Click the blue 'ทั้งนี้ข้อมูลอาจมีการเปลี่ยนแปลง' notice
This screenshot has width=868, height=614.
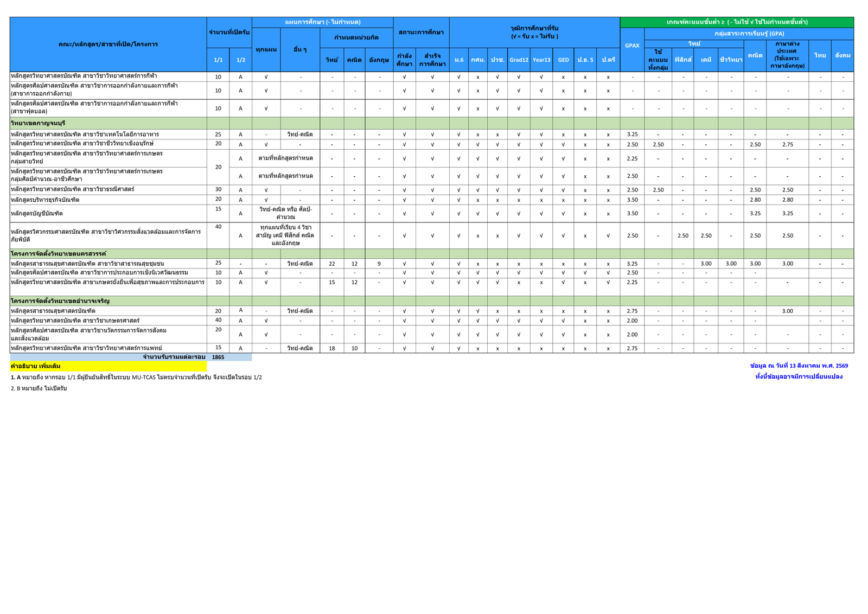tap(799, 376)
